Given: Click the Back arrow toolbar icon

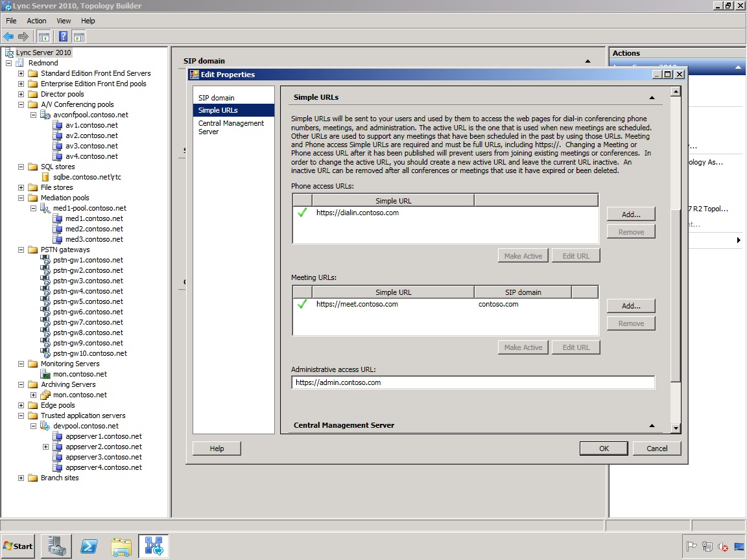Looking at the screenshot, I should point(8,36).
